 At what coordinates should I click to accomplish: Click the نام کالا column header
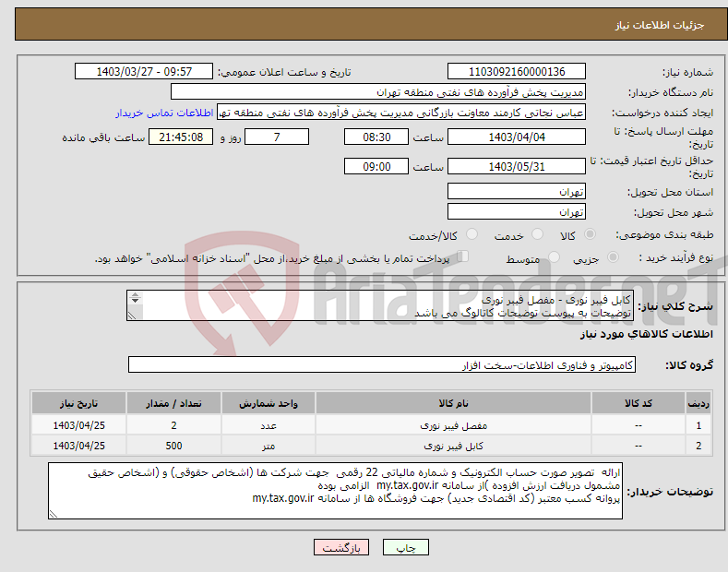point(453,403)
